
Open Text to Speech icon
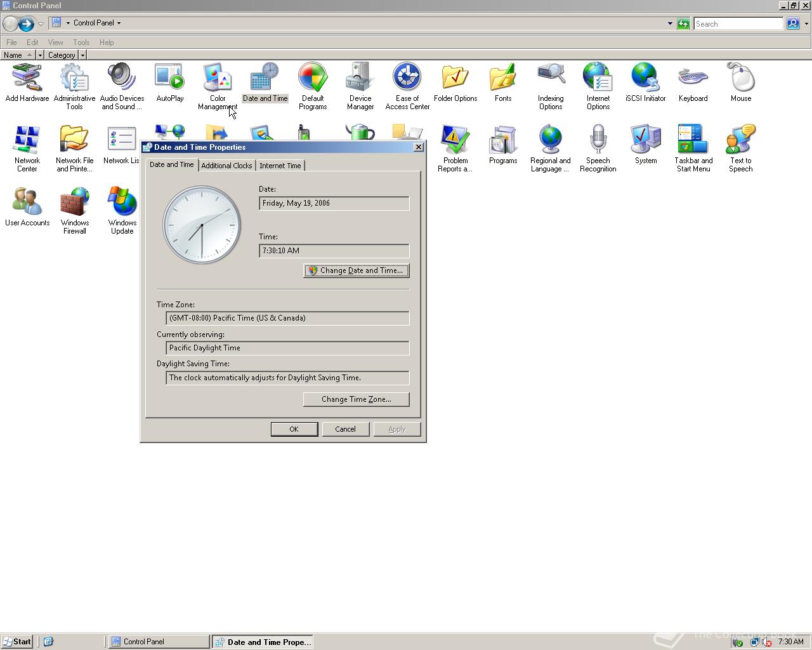(x=740, y=149)
